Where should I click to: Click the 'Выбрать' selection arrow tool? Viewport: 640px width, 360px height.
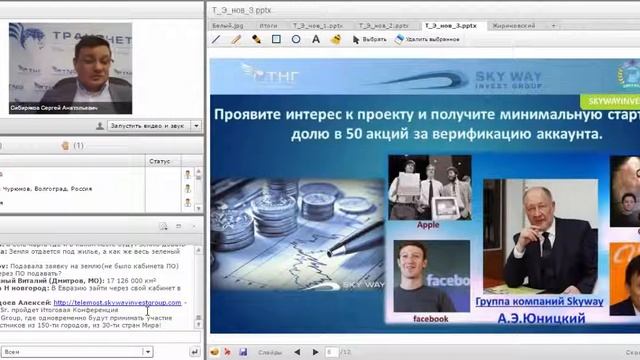click(369, 39)
